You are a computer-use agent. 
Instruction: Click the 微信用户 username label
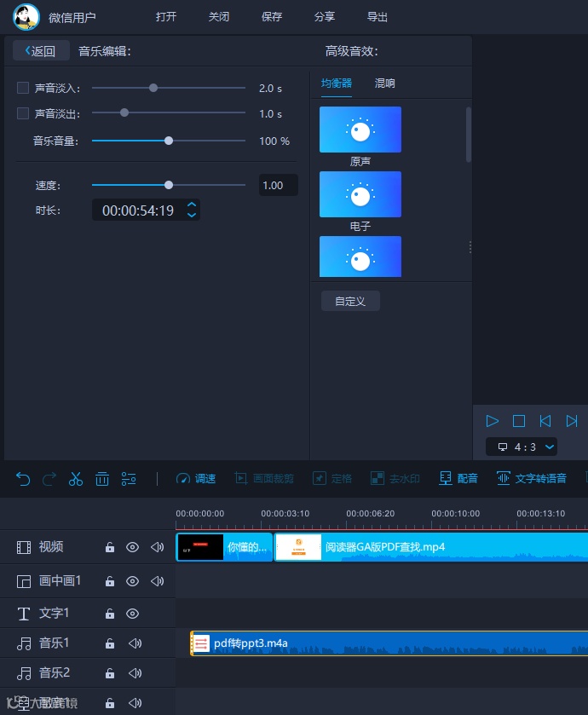point(72,17)
